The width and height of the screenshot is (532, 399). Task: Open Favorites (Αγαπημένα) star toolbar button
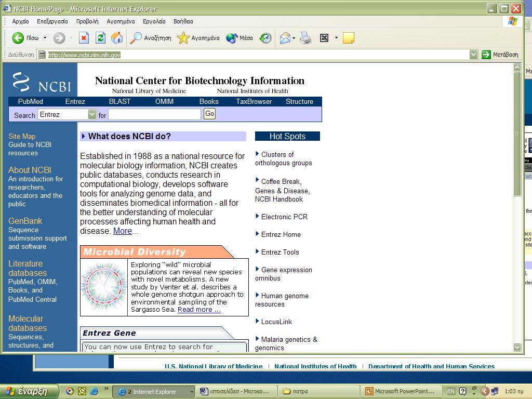tap(183, 38)
